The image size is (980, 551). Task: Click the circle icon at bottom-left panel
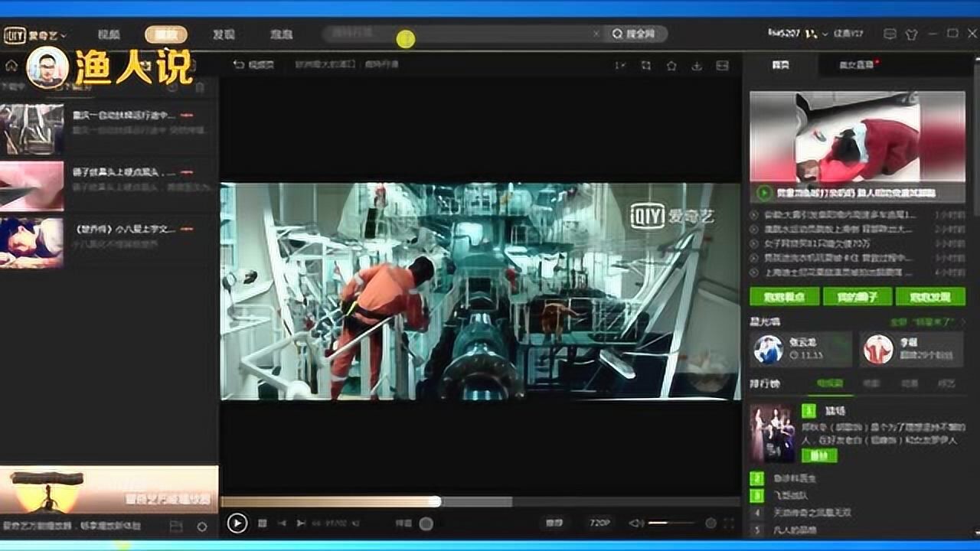(202, 527)
